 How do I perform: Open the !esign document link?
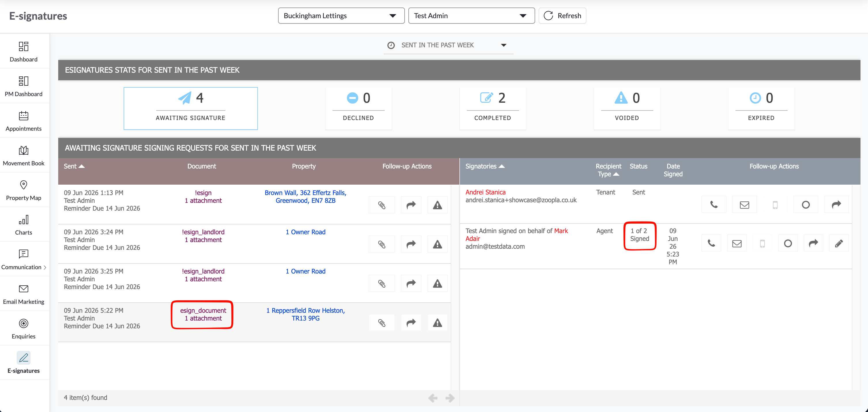tap(203, 193)
